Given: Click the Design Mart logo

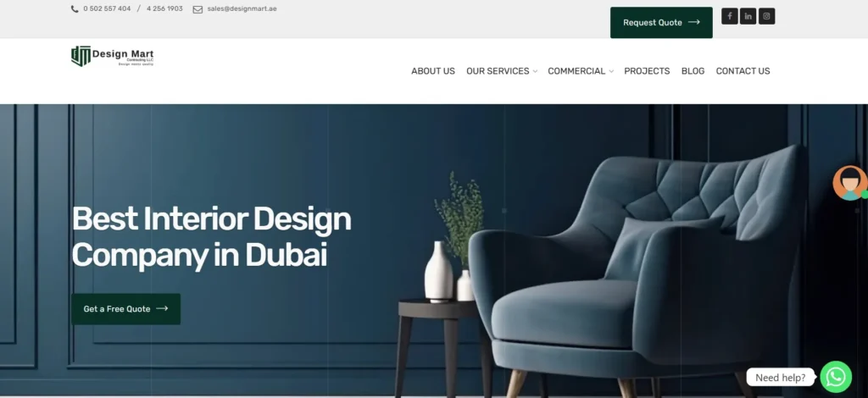Looking at the screenshot, I should pos(113,56).
